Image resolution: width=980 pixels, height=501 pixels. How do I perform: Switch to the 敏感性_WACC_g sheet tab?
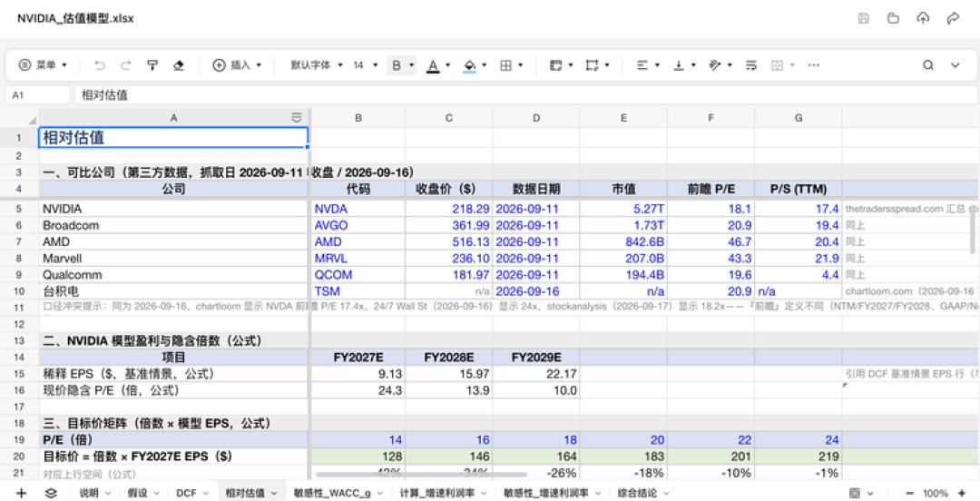(333, 493)
